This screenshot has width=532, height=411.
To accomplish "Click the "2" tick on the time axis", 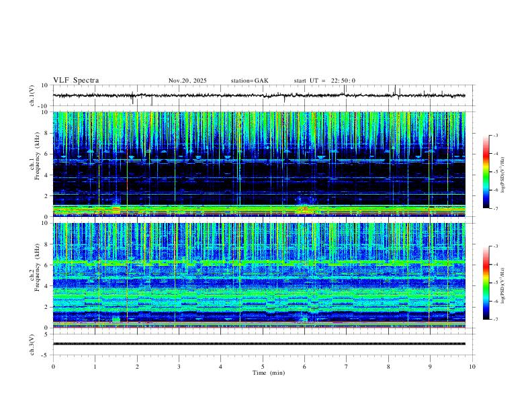I will 137,367.
